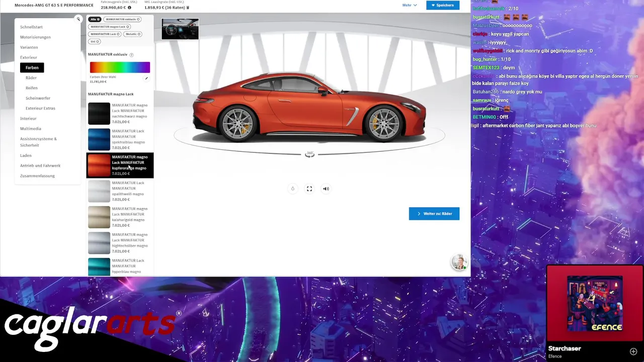The image size is (644, 362).
Task: Expand Assistenzsysteme & Sicherheit section
Action: 38,142
